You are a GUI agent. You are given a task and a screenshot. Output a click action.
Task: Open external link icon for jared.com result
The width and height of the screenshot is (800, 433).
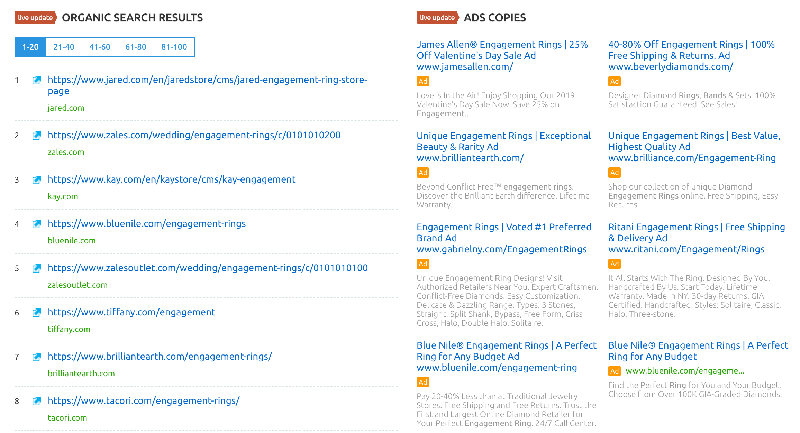pos(37,80)
